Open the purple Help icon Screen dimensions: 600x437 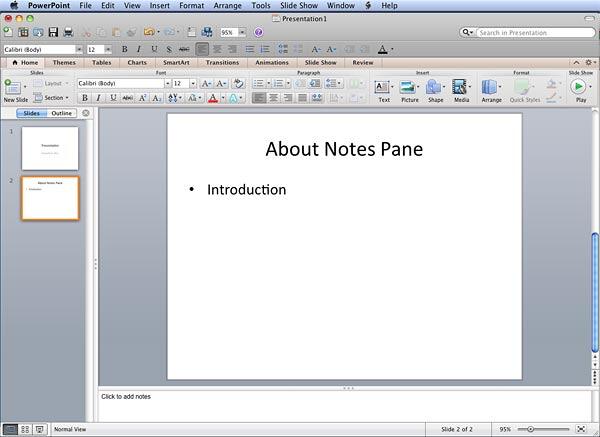coord(259,33)
